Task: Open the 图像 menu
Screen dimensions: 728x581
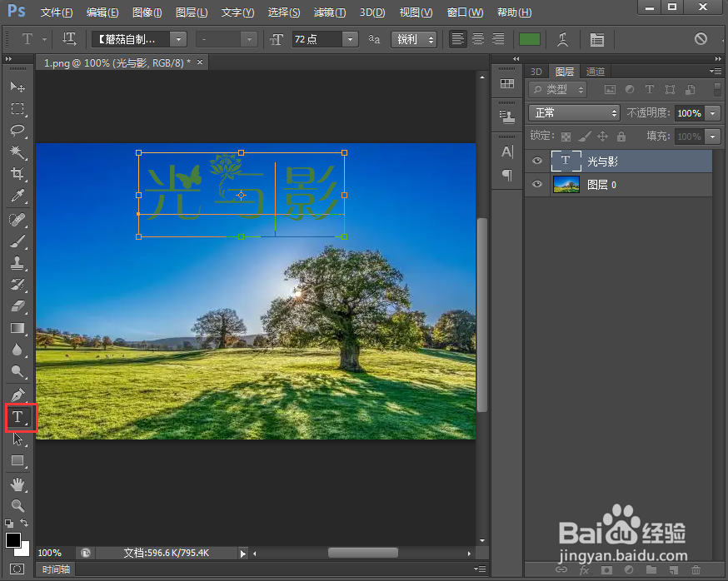Action: tap(147, 12)
